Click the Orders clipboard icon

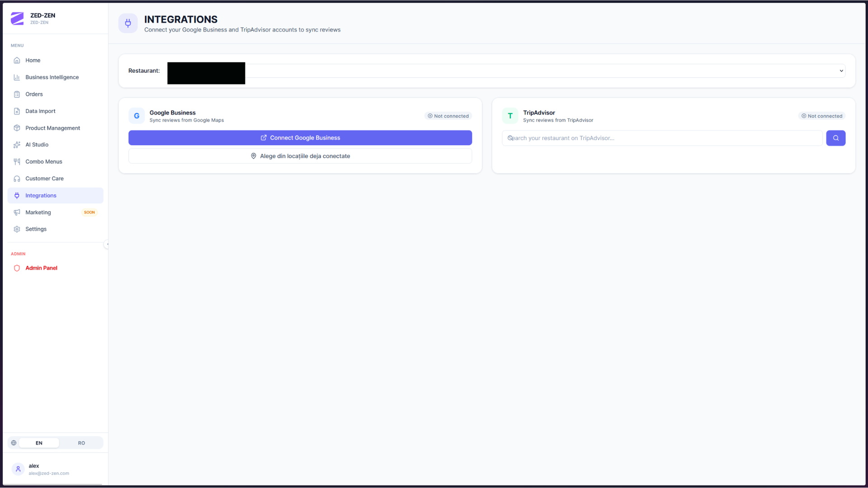click(x=17, y=94)
